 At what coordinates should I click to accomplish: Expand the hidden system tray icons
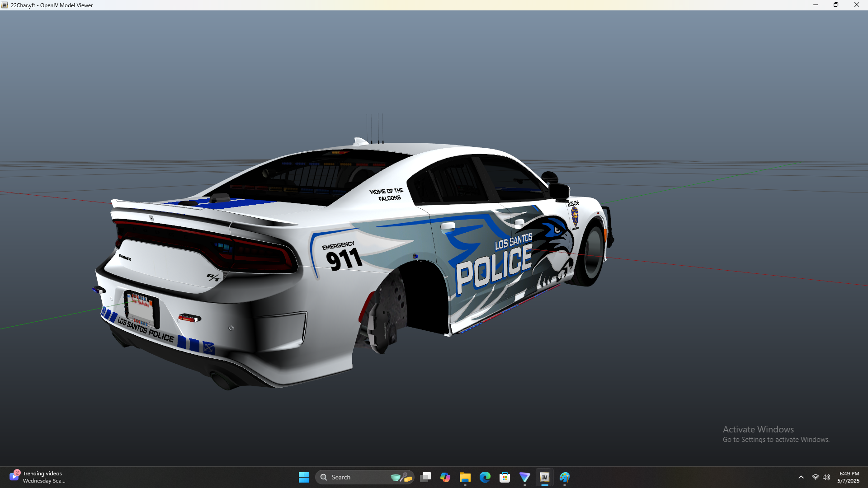click(801, 477)
